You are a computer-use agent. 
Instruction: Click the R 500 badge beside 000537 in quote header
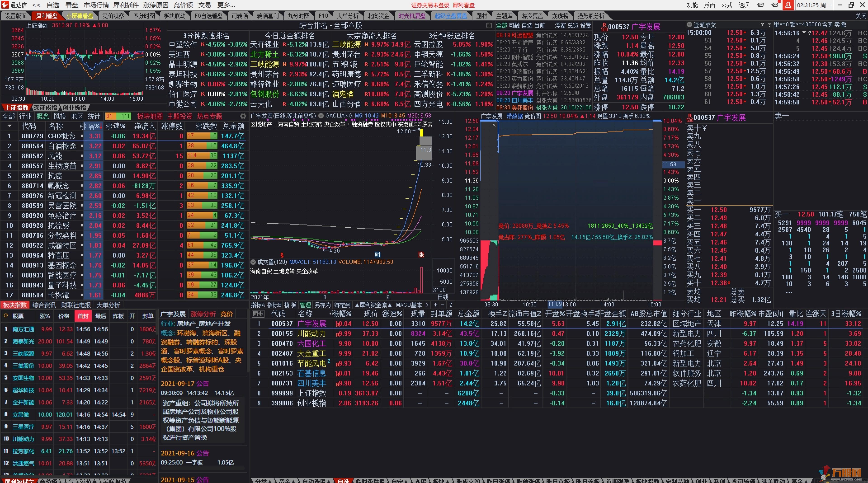coord(604,27)
